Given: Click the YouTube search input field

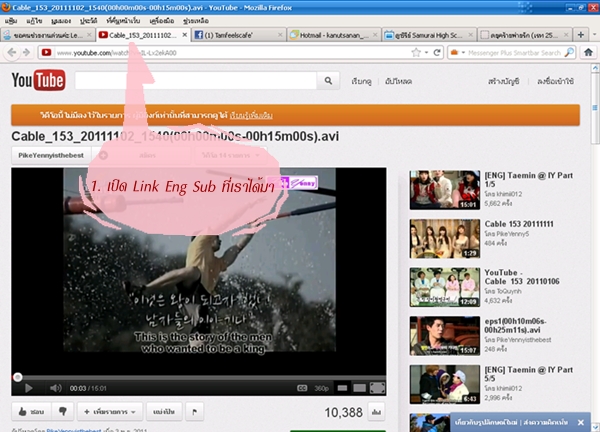Looking at the screenshot, I should (x=196, y=81).
